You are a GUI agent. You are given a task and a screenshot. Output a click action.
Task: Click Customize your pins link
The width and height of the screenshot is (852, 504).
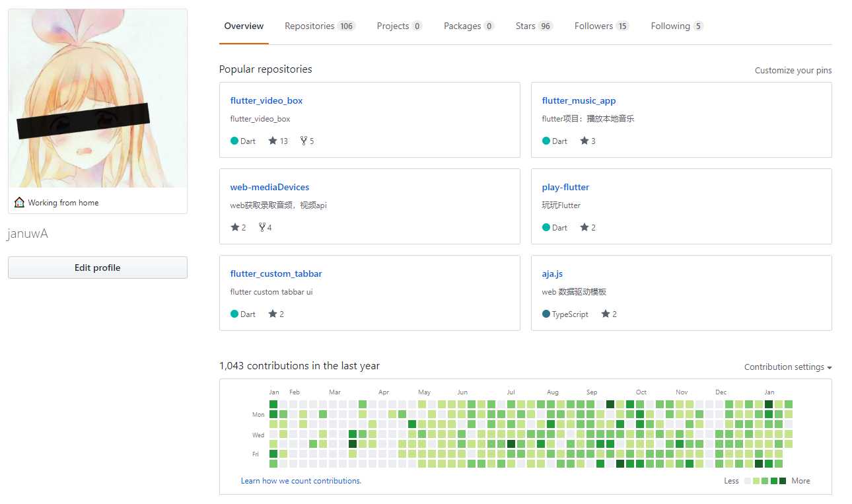[793, 71]
